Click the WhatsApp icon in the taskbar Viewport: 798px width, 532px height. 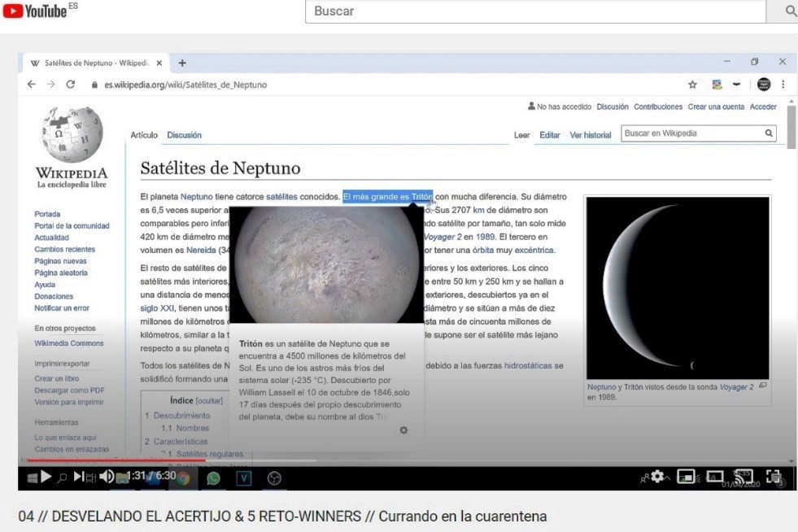click(213, 478)
